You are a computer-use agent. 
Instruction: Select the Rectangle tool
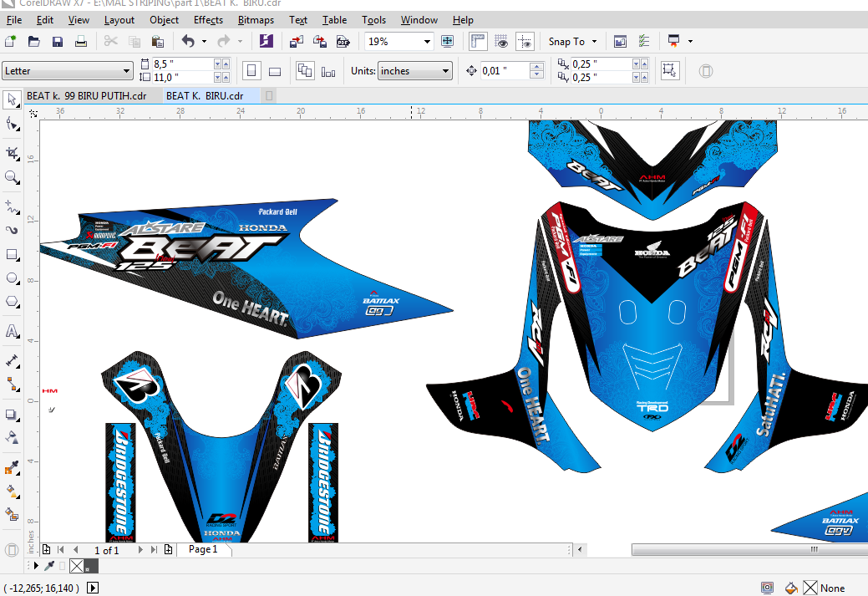[x=12, y=255]
